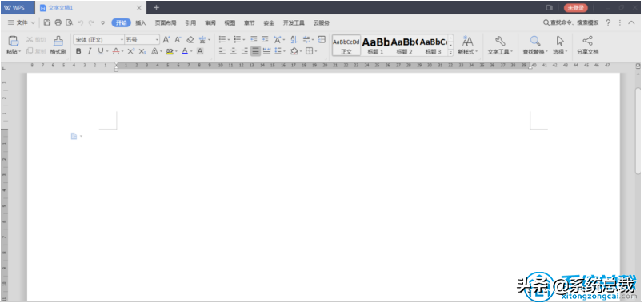
Task: Align text left icon
Action: (222, 51)
